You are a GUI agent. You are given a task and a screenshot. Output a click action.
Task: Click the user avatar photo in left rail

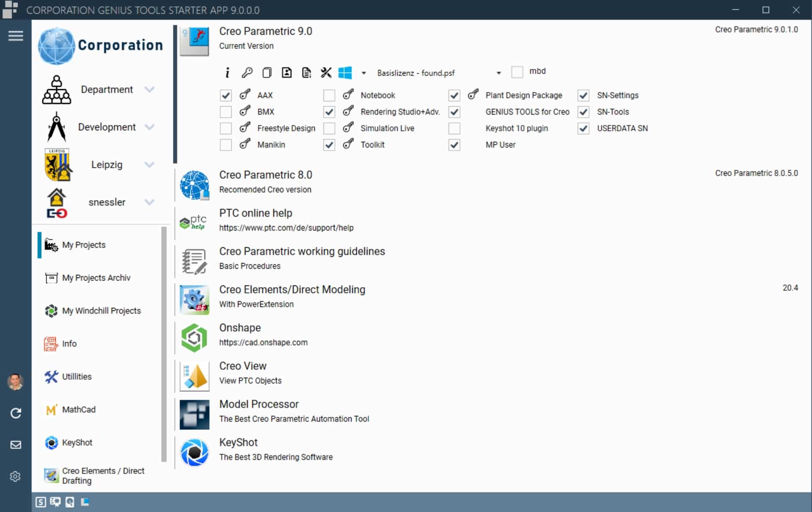click(x=16, y=382)
